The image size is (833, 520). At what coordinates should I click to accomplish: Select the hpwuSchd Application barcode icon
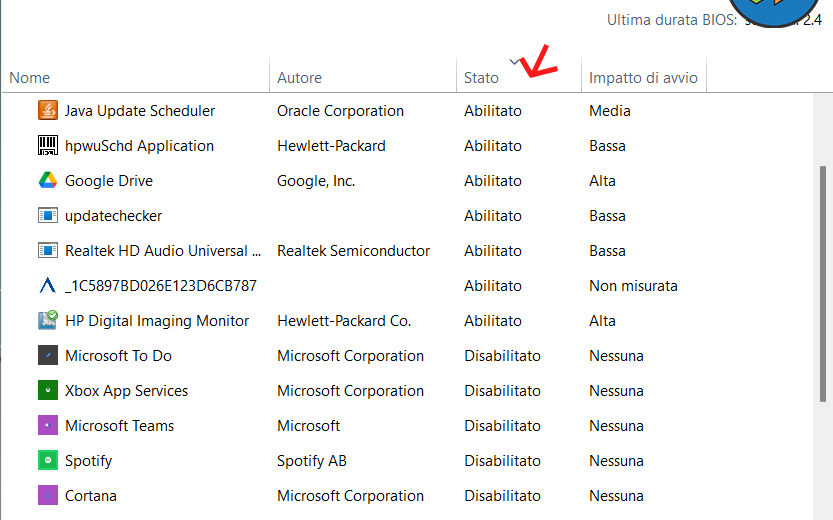[x=47, y=146]
